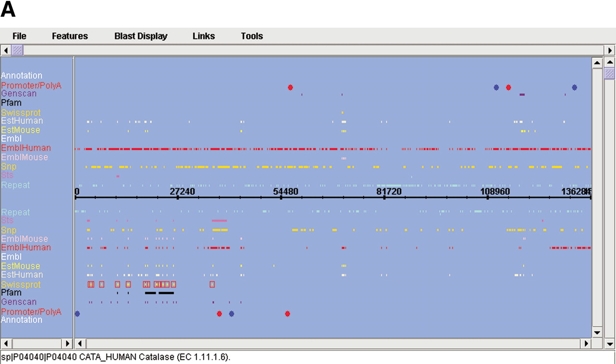Click the vertical scrollbar up arrow
Image resolution: width=616 pixels, height=364 pixels.
(597, 63)
